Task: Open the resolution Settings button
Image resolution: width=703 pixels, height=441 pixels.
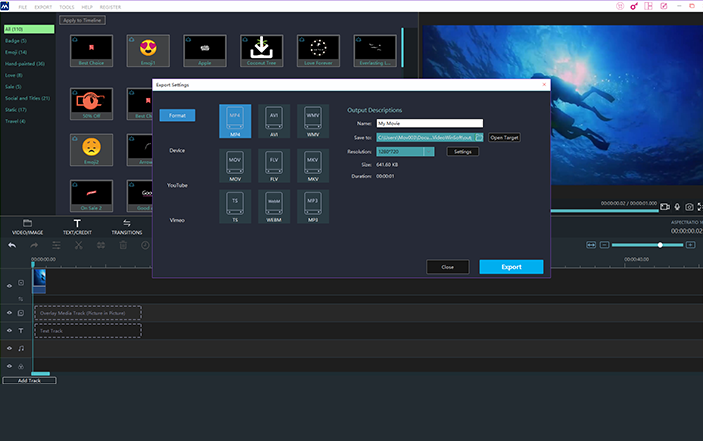Action: [462, 152]
